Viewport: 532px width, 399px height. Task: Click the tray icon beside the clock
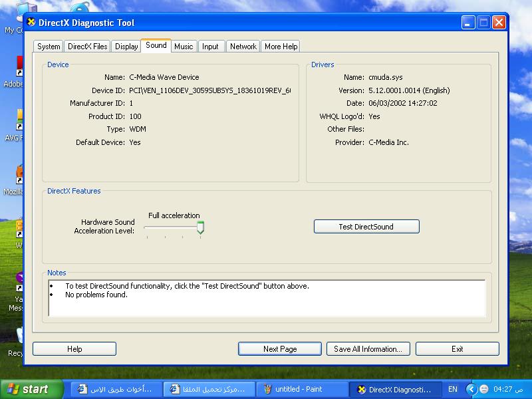[x=484, y=389]
